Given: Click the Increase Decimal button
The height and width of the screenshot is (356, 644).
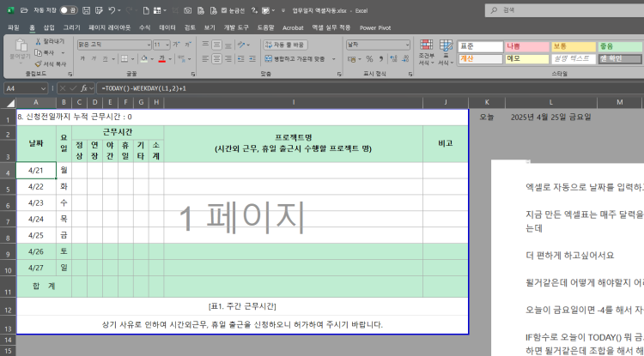Looking at the screenshot, I should pyautogui.click(x=393, y=59).
